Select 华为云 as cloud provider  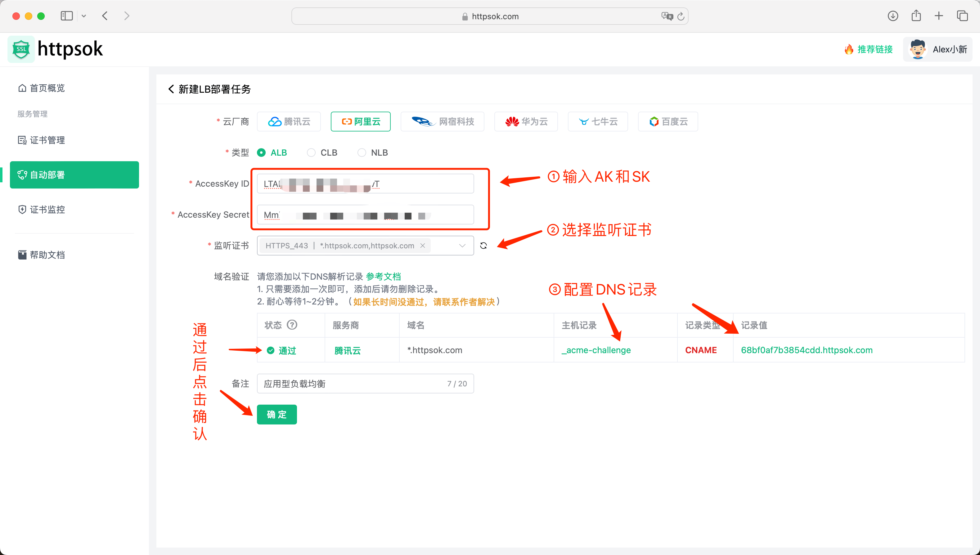526,121
